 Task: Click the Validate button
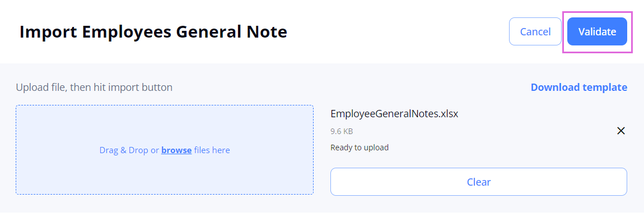pos(597,31)
